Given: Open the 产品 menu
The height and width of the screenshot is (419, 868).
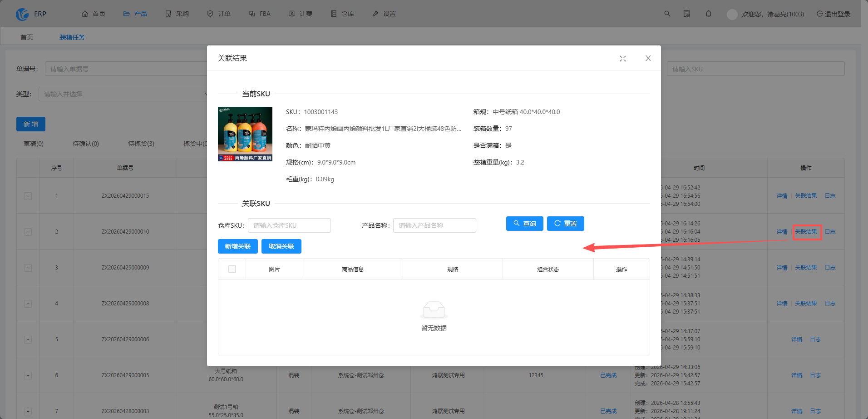Looking at the screenshot, I should [135, 14].
